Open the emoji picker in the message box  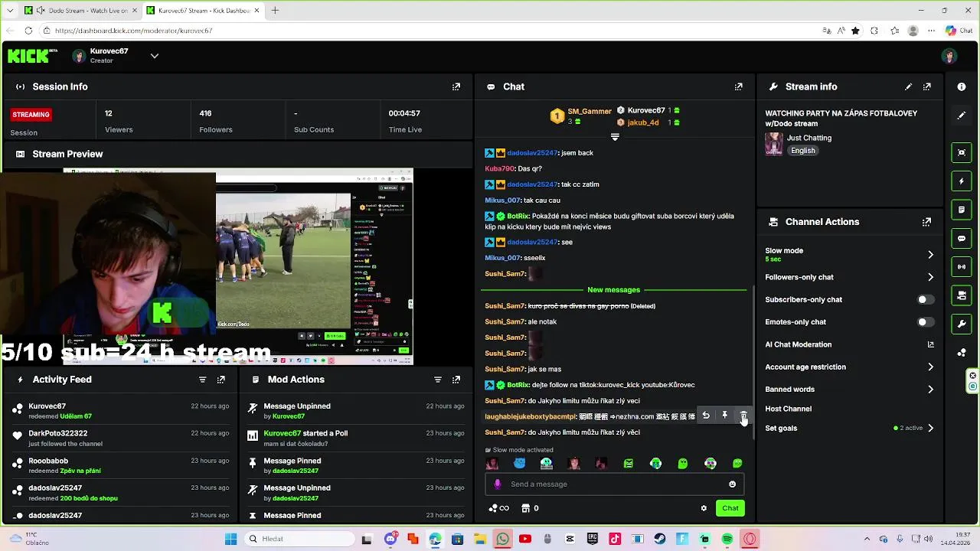(x=732, y=484)
